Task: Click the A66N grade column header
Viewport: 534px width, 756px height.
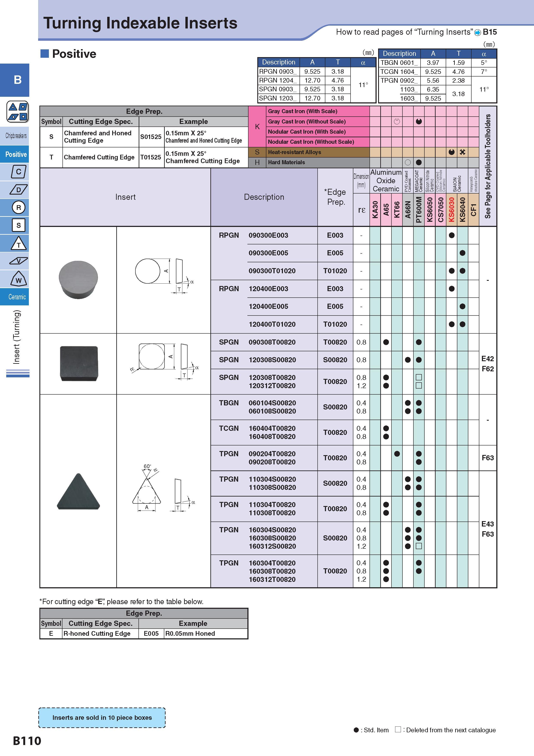Action: [x=408, y=210]
